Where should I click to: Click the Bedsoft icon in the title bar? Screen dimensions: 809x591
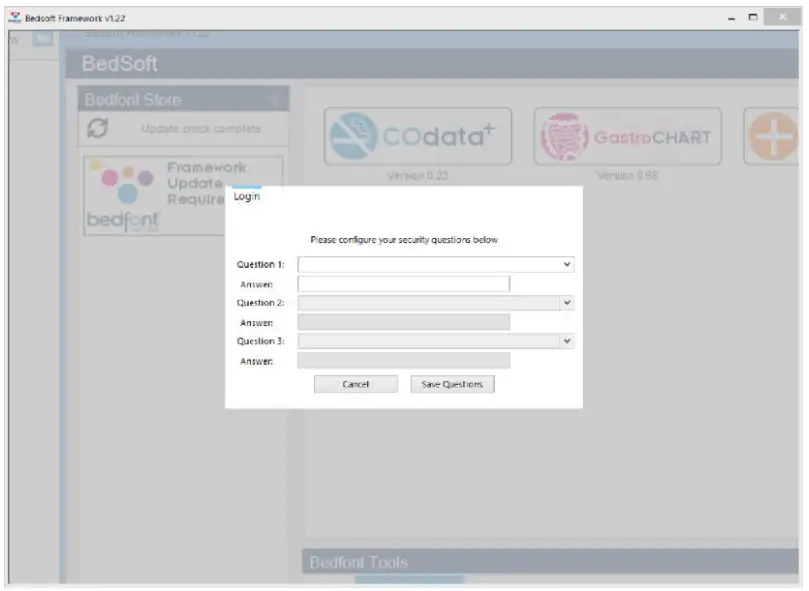click(x=13, y=16)
